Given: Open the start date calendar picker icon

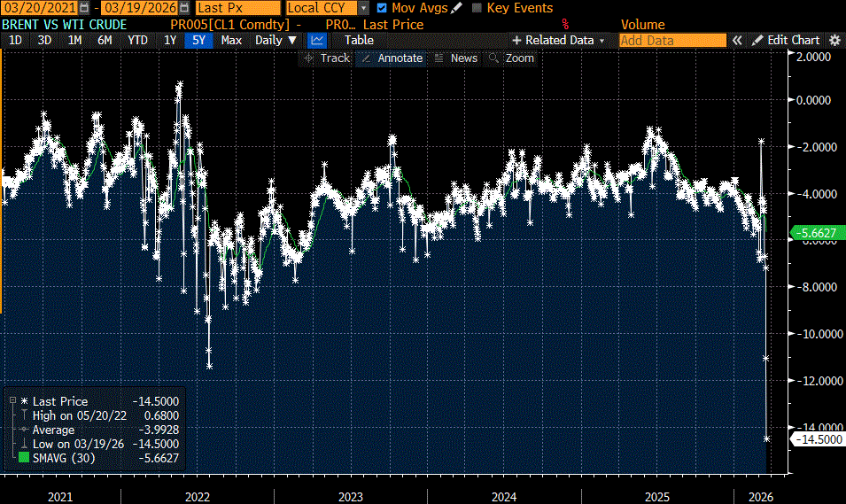Looking at the screenshot, I should tap(84, 8).
